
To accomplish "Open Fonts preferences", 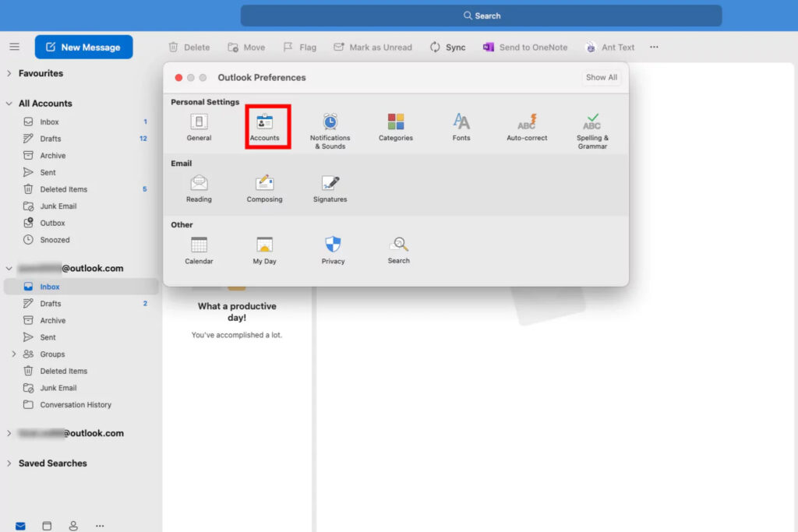I will (461, 127).
